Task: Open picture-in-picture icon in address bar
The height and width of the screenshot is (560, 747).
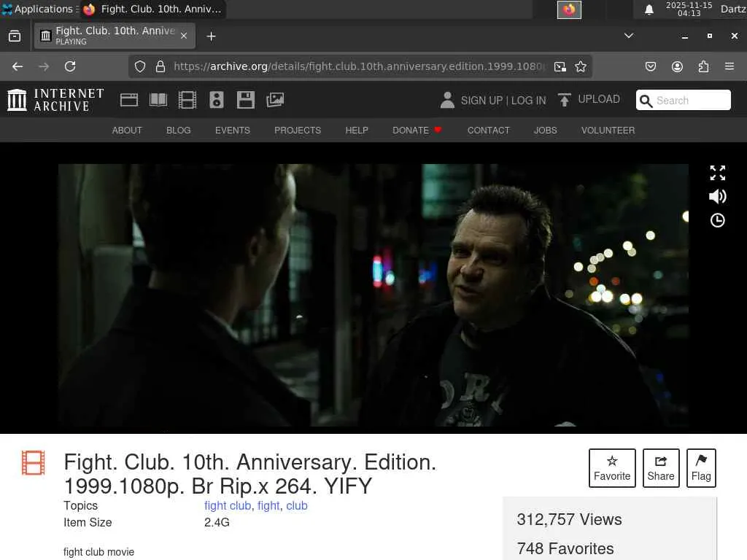Action: coord(560,66)
